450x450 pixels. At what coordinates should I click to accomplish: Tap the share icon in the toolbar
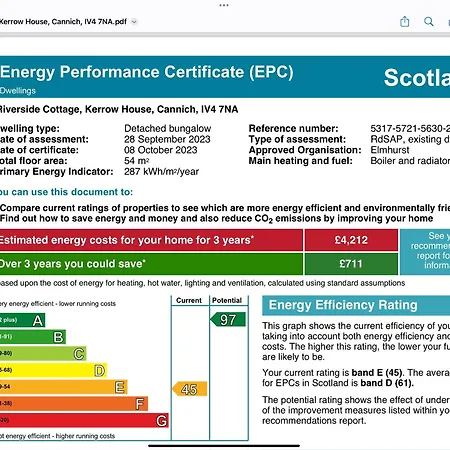point(405,22)
